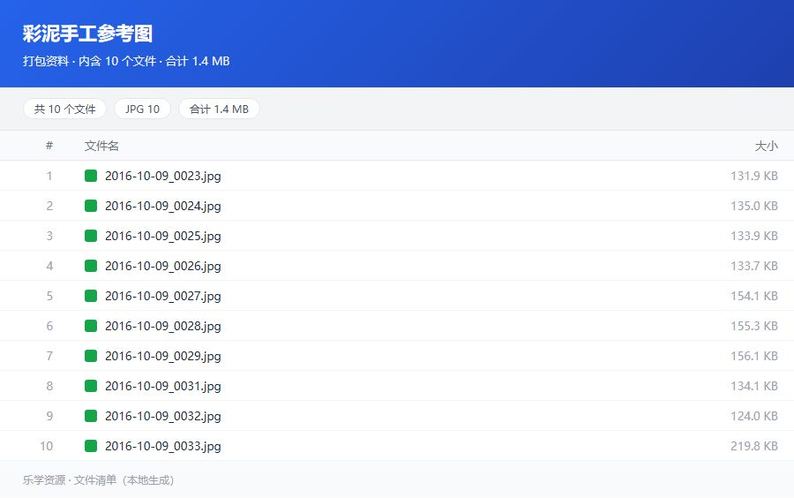Click the green icon beside 2016-10-09_0025.jpg

[x=91, y=236]
